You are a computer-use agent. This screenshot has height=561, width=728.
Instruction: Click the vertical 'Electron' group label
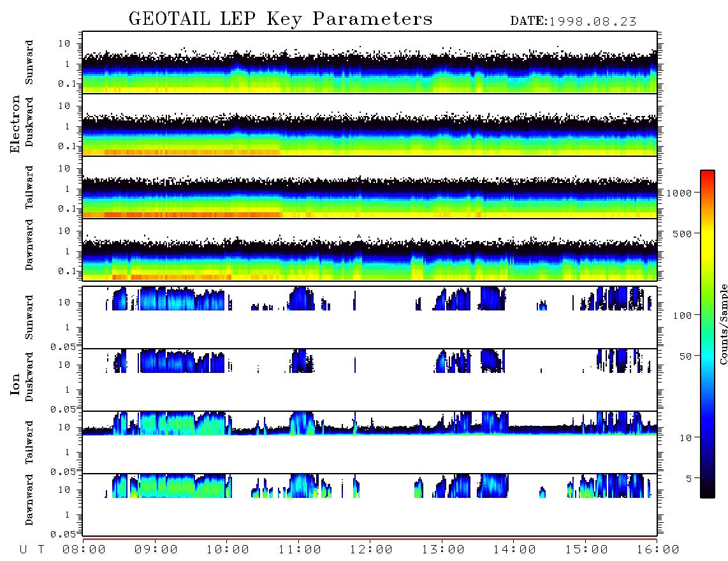coord(15,124)
